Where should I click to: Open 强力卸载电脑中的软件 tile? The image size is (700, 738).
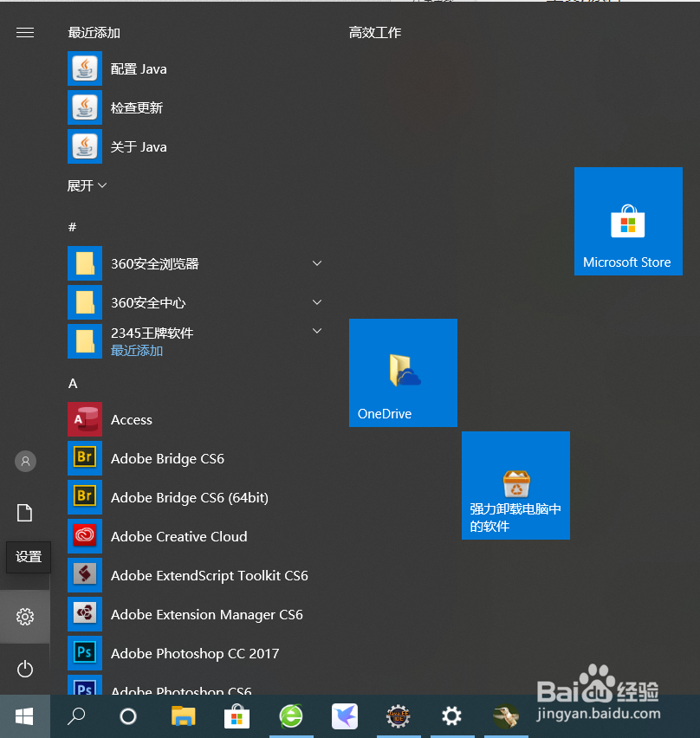pos(515,485)
